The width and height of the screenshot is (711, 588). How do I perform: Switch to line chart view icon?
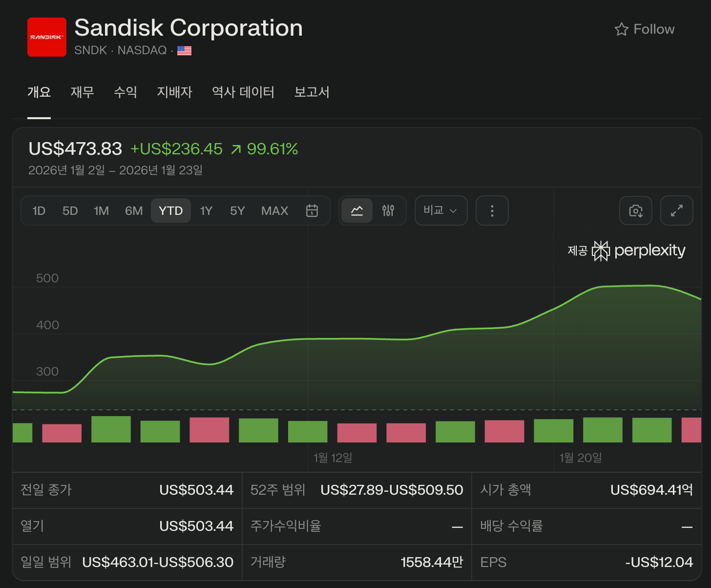pos(357,210)
